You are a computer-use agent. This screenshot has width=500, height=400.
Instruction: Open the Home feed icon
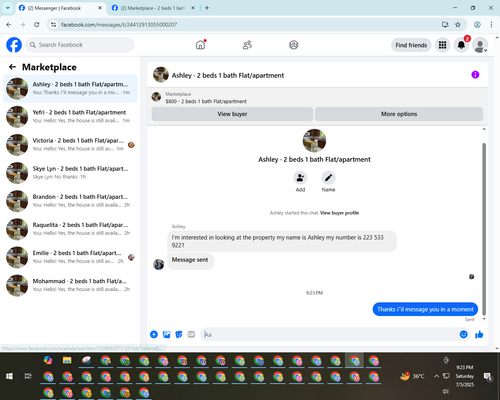201,45
